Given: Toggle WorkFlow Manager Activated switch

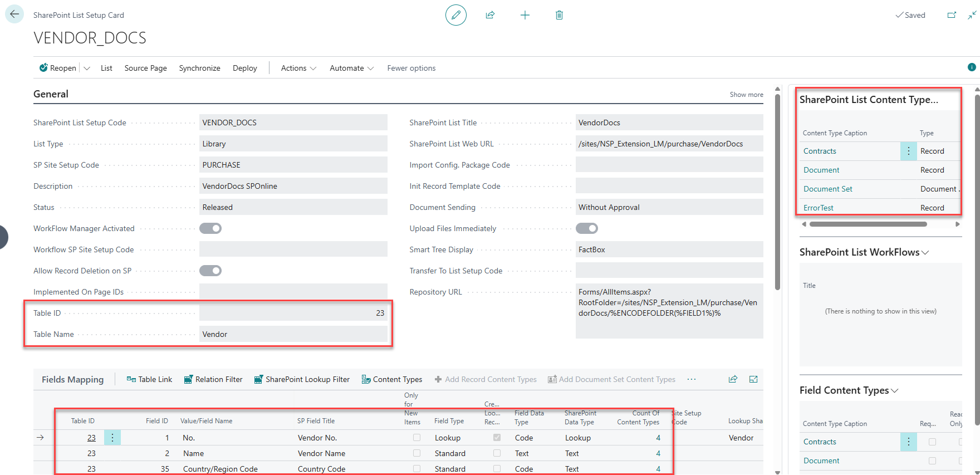Looking at the screenshot, I should coord(210,228).
